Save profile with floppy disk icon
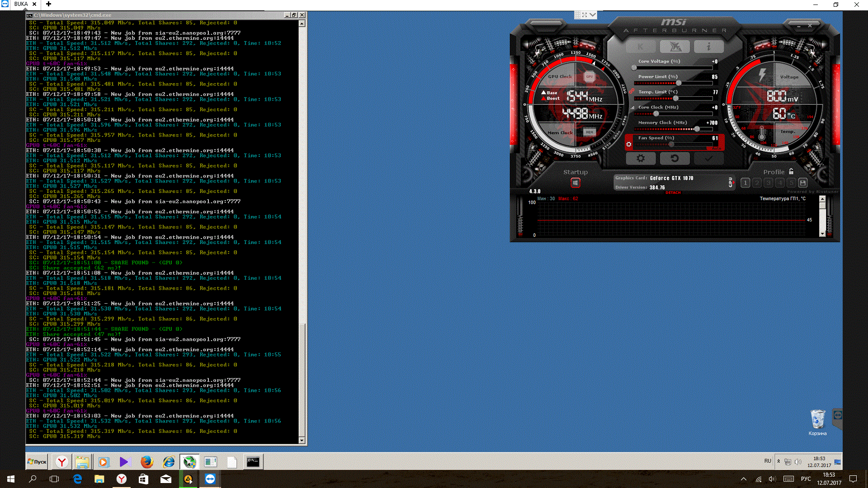Viewport: 868px width, 488px height. coord(803,183)
